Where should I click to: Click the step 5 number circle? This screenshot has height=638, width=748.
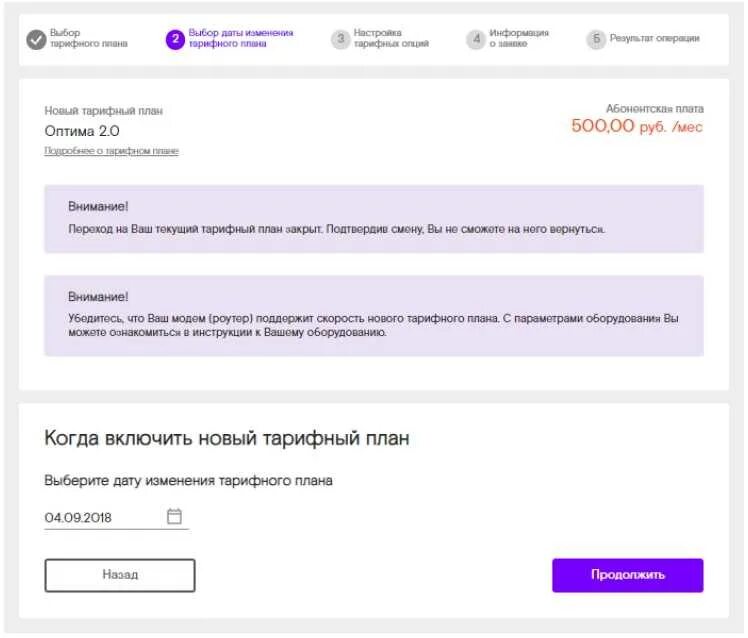596,39
